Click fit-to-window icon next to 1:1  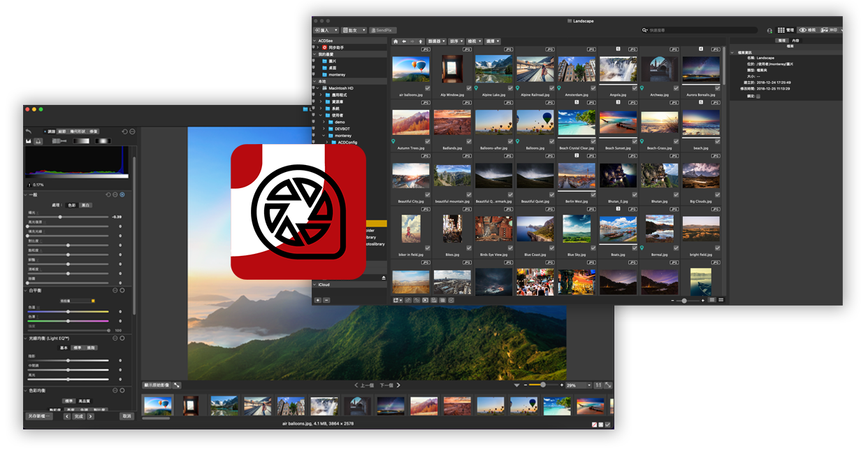click(x=608, y=385)
